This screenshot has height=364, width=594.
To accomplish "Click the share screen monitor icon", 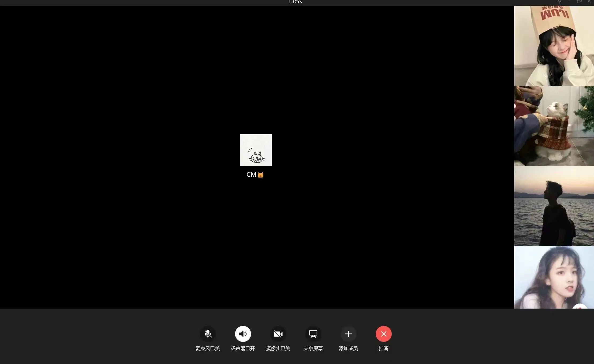I will click(x=313, y=334).
